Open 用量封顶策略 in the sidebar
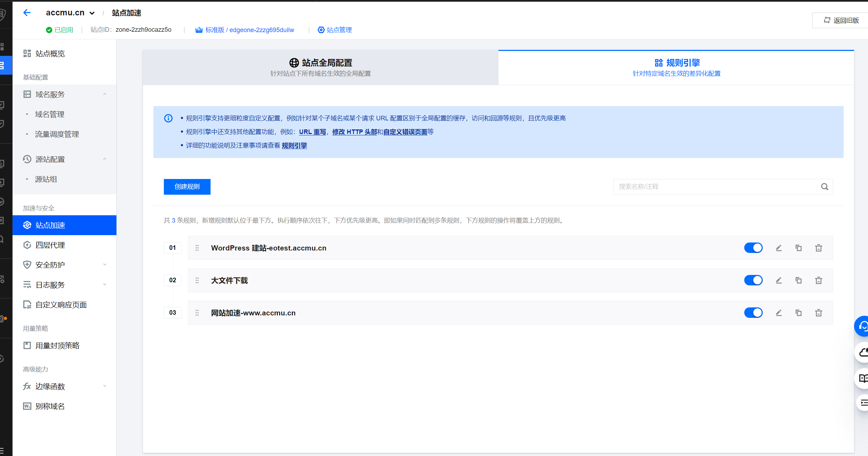Viewport: 868px width, 456px height. pyautogui.click(x=64, y=346)
